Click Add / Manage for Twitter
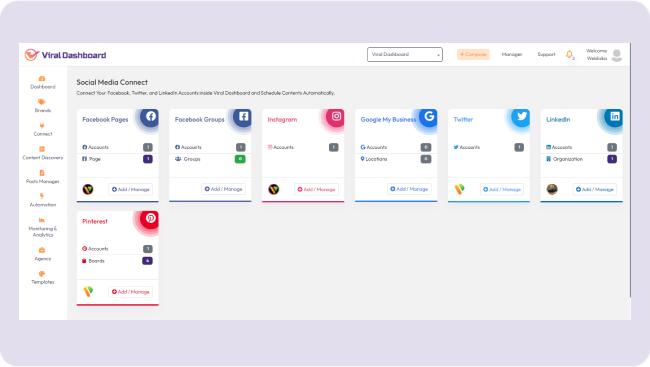This screenshot has height=367, width=650. click(x=502, y=190)
